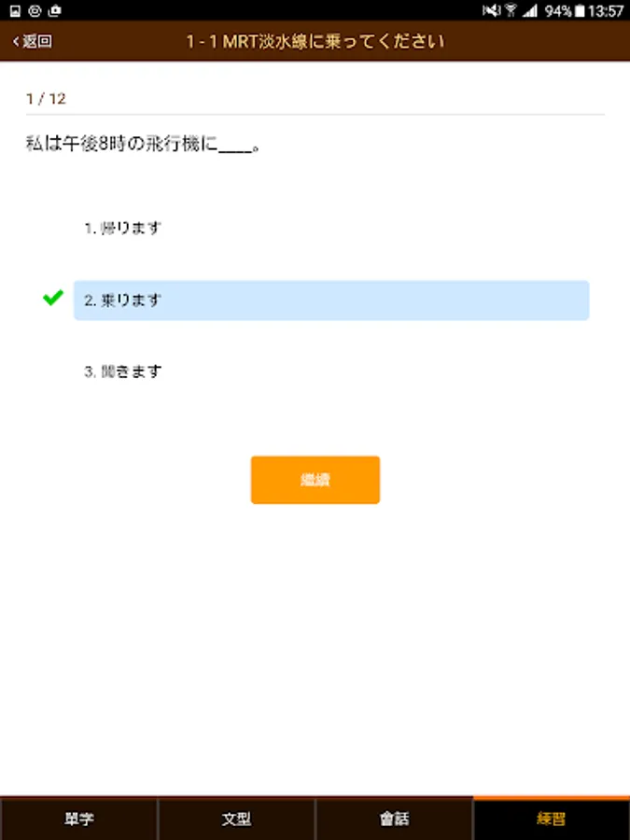Viewport: 630px width, 840px height.
Task: Tap the back chevron arrow 返回
Action: click(x=16, y=42)
